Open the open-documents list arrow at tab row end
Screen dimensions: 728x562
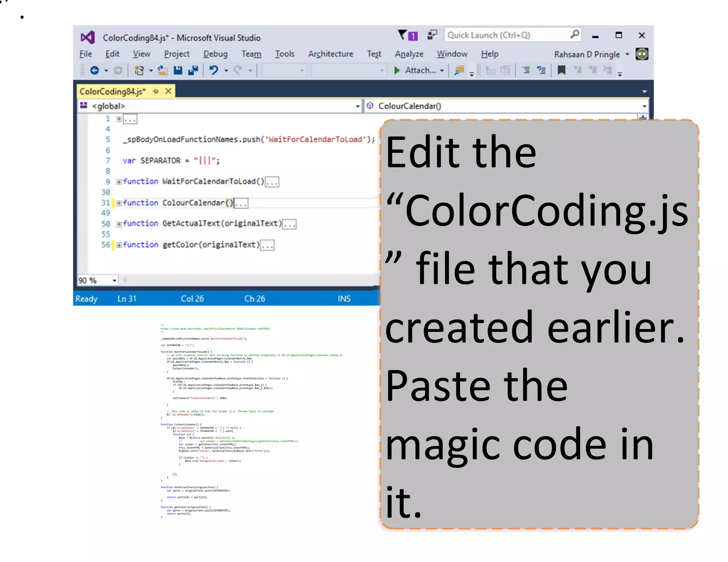pos(644,92)
